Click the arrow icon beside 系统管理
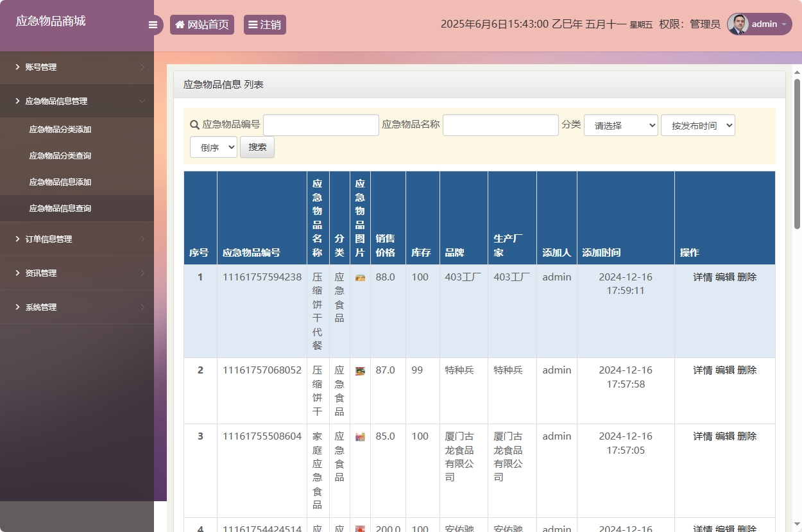This screenshot has width=802, height=532. pos(144,307)
